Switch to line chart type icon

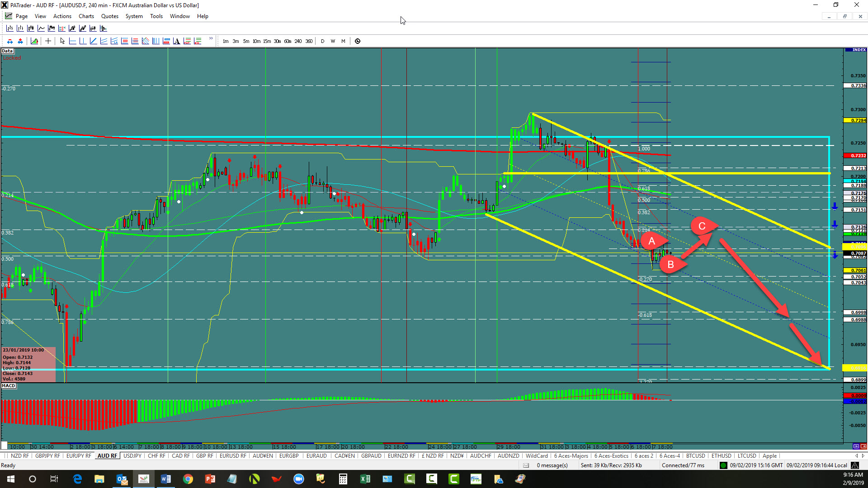point(41,28)
